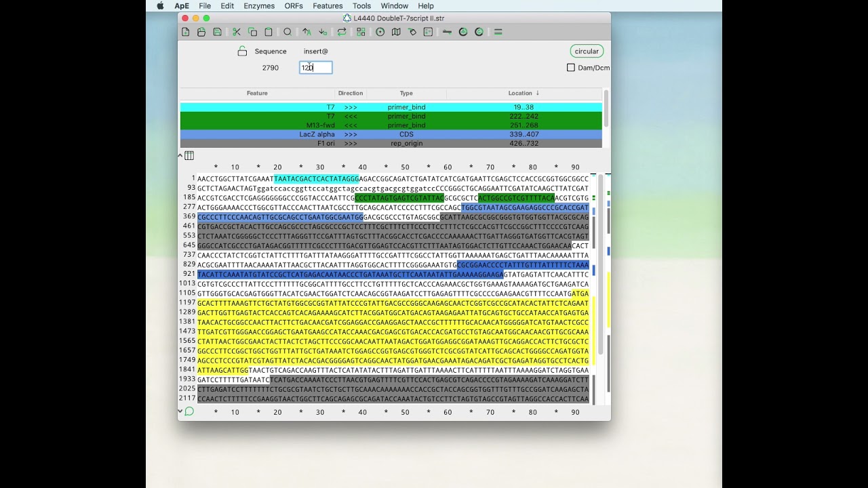This screenshot has width=868, height=488.
Task: Click the first green circular plasmid icon
Action: pos(463,32)
